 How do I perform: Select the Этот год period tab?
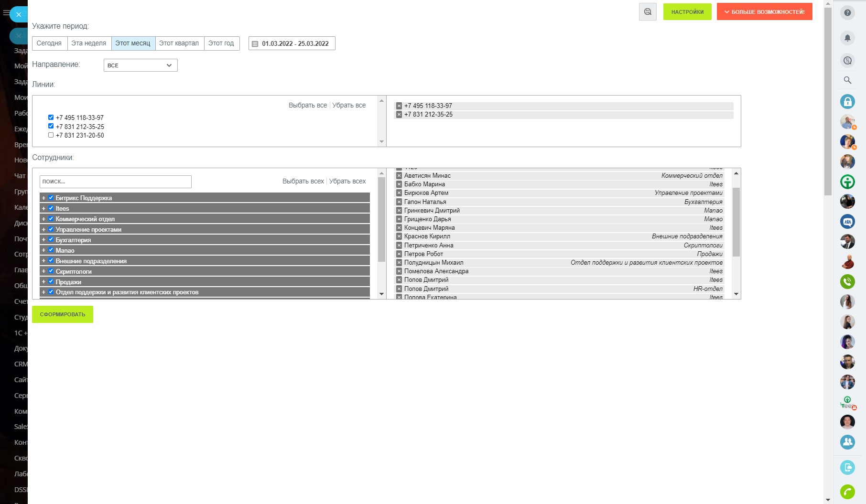tap(221, 43)
